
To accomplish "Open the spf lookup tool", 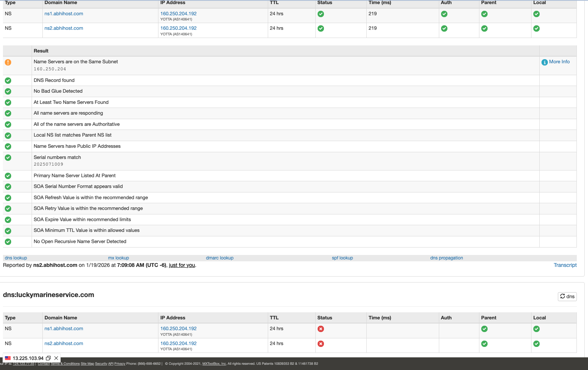I will point(342,258).
